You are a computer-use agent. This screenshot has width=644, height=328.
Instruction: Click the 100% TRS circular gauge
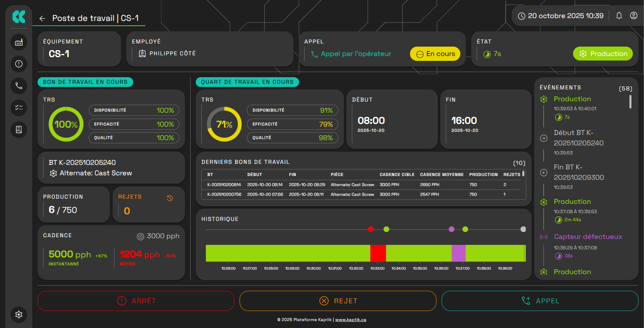66,124
